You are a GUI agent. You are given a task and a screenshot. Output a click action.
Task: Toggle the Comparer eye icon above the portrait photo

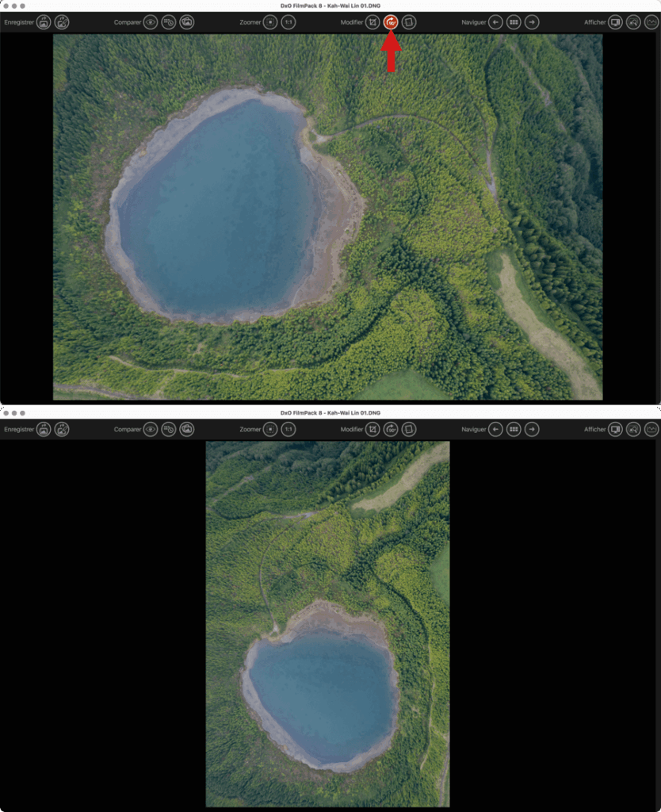pos(151,429)
